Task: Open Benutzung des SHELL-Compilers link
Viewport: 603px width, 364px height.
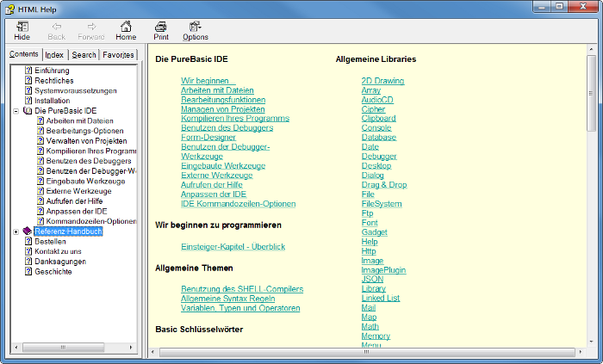Action: click(x=242, y=289)
